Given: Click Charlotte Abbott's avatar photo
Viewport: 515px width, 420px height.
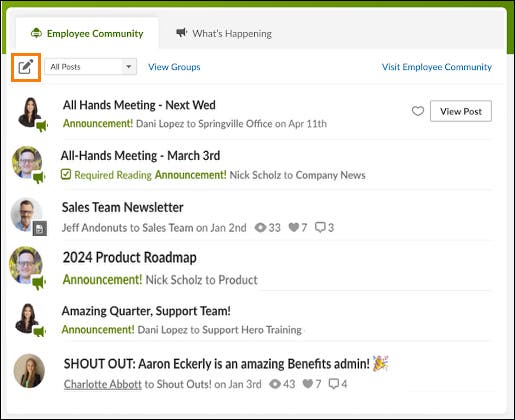Looking at the screenshot, I should [29, 371].
